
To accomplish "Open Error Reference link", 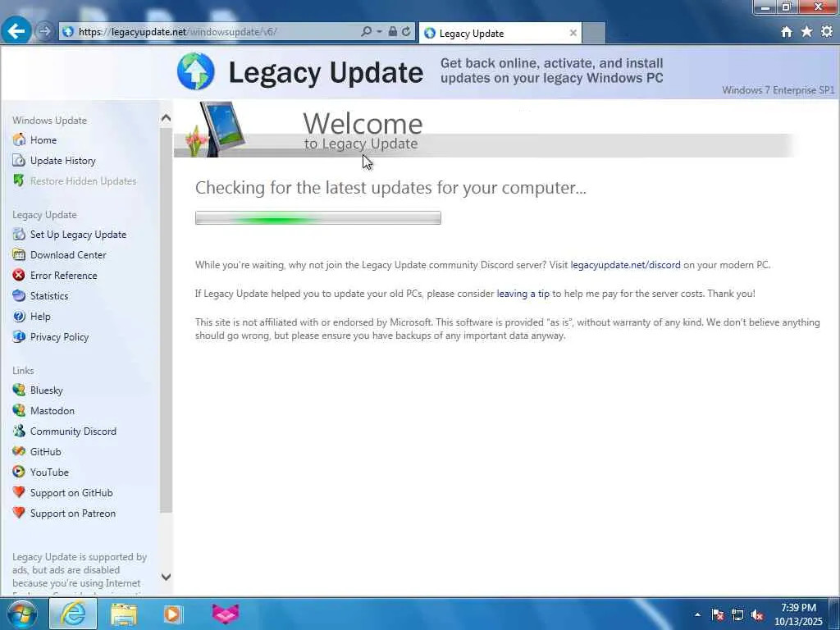I will point(64,275).
